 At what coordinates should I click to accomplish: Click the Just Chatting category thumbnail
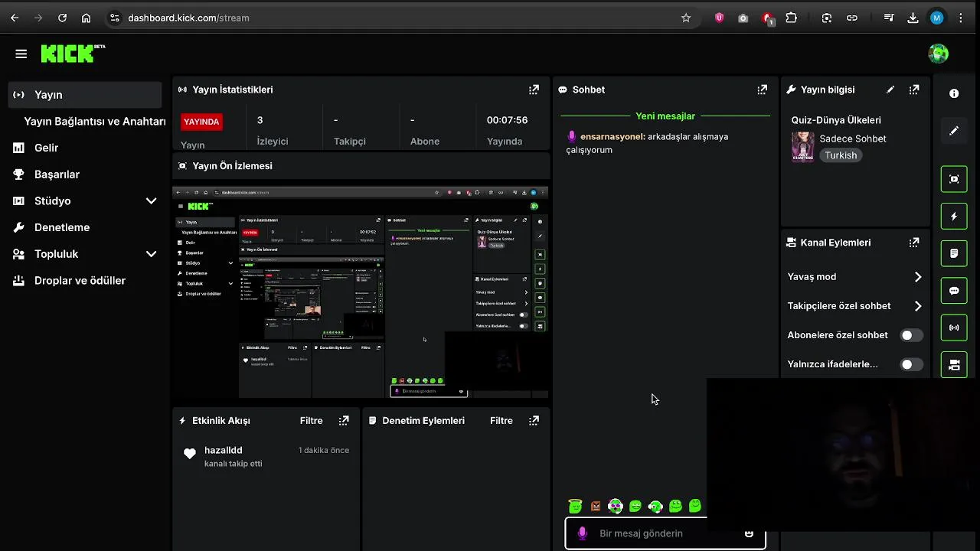tap(802, 147)
